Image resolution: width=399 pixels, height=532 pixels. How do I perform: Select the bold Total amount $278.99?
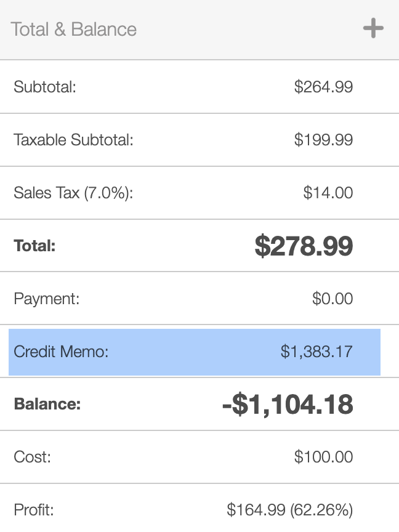click(x=304, y=246)
